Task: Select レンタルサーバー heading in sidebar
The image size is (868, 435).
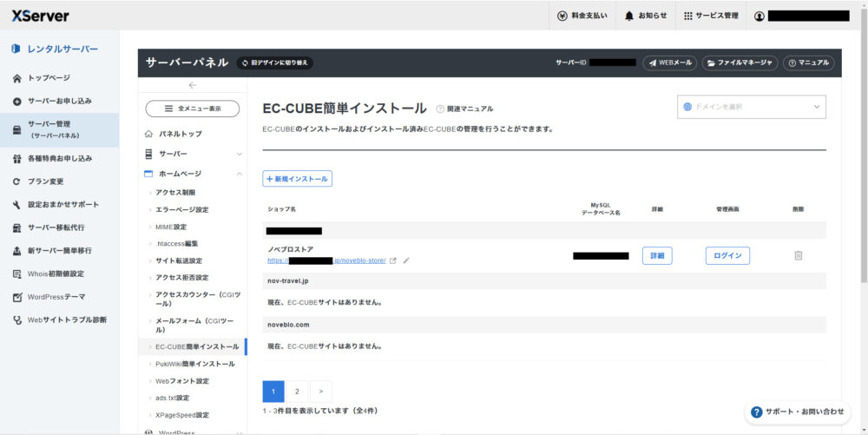Action: [x=54, y=49]
